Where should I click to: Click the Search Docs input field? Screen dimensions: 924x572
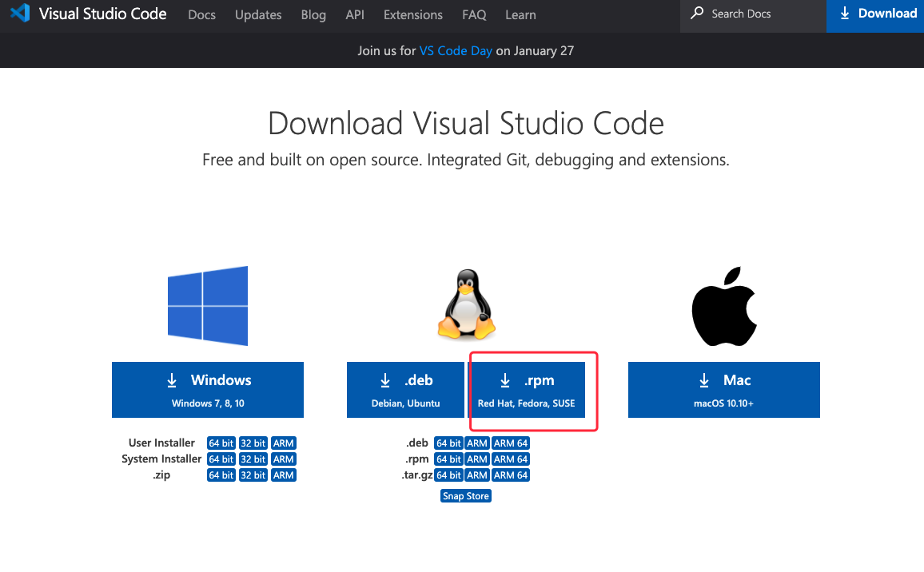753,16
